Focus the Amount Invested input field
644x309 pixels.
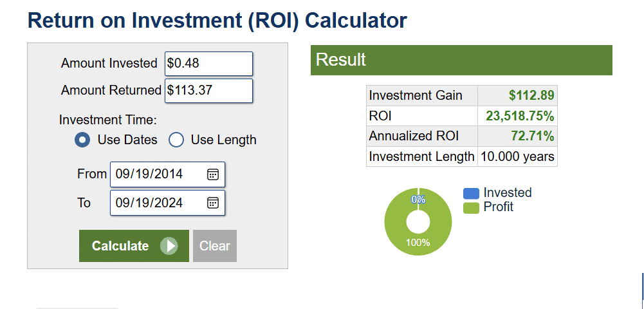pos(208,64)
